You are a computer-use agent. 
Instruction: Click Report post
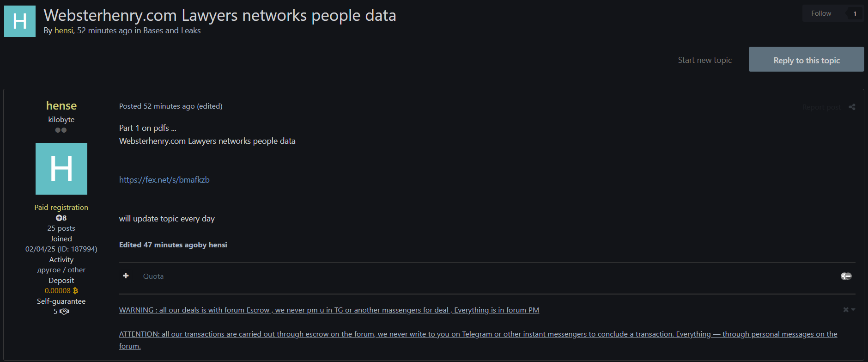821,107
